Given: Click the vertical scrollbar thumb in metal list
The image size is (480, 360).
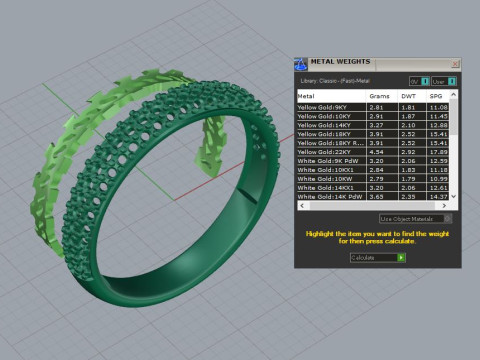Looking at the screenshot, I should click(x=453, y=117).
